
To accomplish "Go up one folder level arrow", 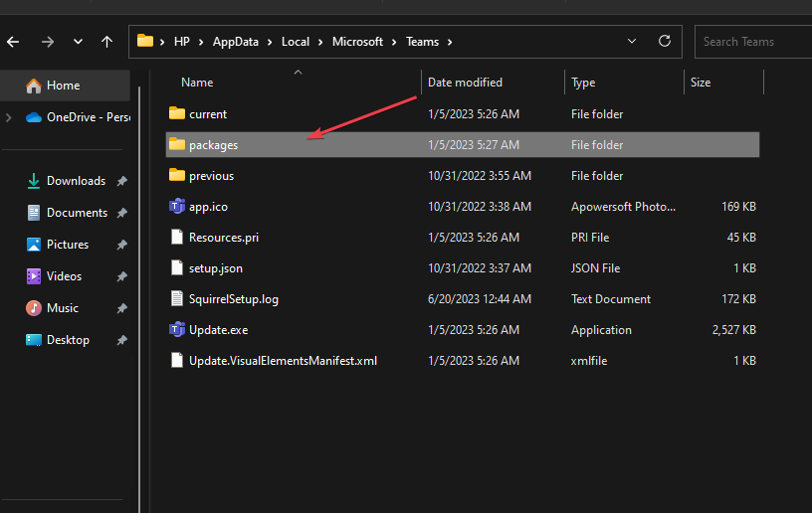I will point(107,42).
